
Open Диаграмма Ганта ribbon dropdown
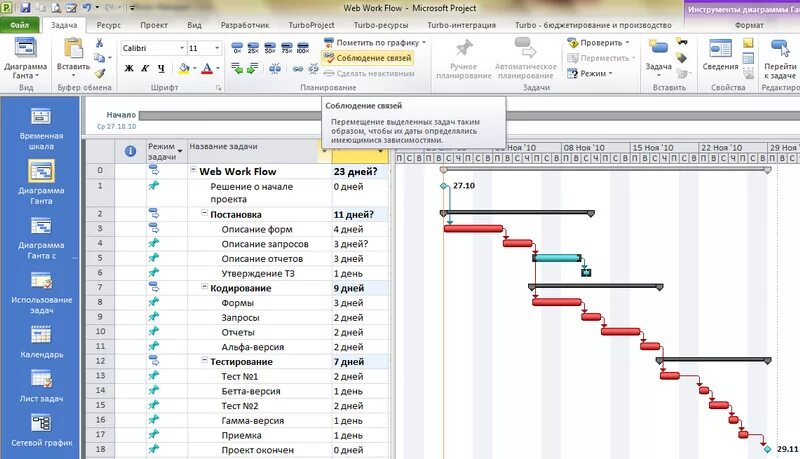pos(26,59)
